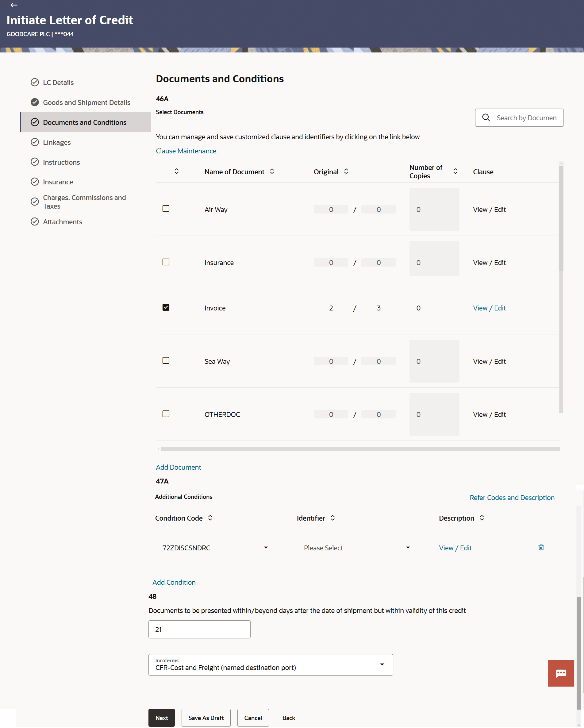Go to the Linkages section
The width and height of the screenshot is (584, 728).
(x=57, y=142)
